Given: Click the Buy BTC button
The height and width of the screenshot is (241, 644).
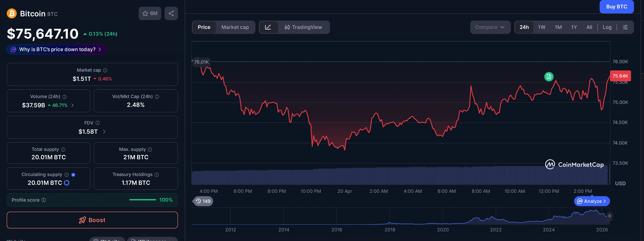Looking at the screenshot, I should point(616,7).
